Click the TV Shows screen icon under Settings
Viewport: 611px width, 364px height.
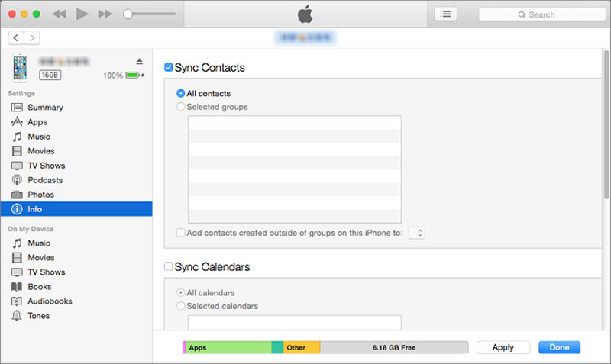point(17,166)
